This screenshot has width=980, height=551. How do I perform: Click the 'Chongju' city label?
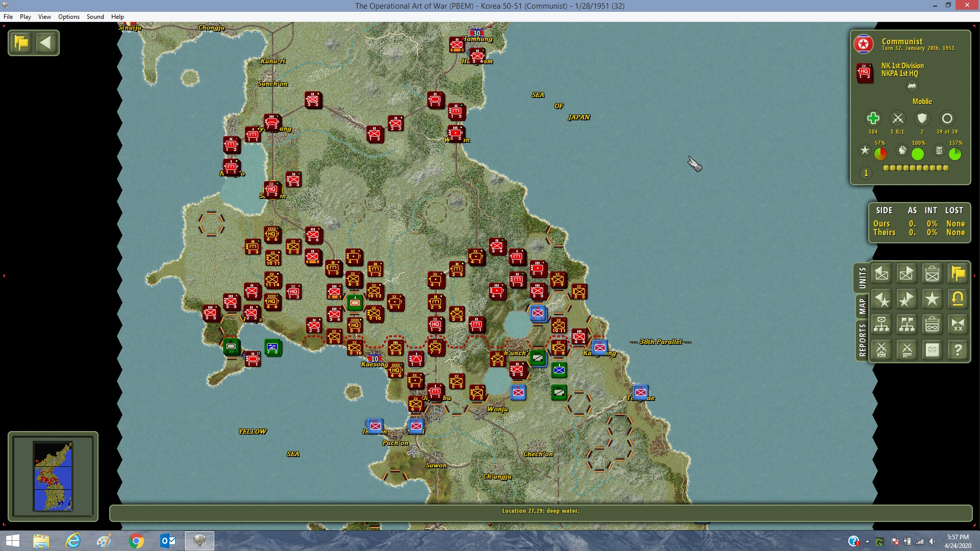[x=211, y=28]
